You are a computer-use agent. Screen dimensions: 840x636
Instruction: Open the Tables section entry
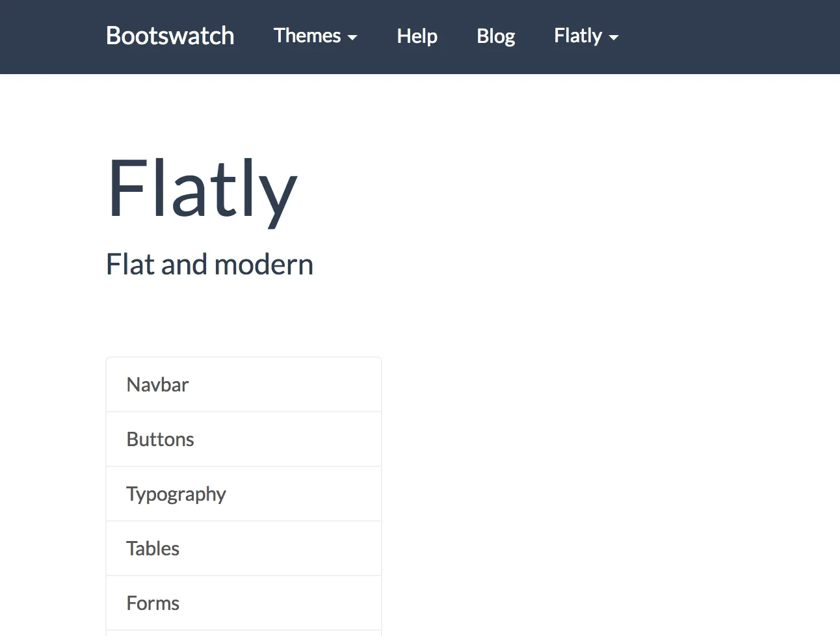[243, 548]
